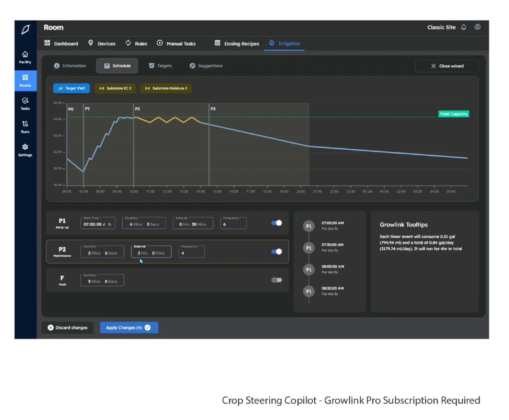Toggle the P1 Ramp Up switch
509x420 pixels.
tap(276, 223)
